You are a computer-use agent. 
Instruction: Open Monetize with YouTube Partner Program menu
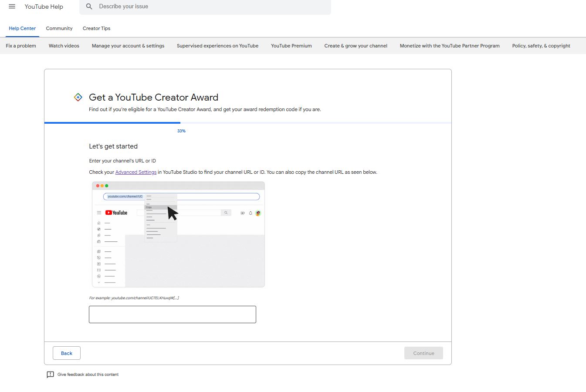pyautogui.click(x=450, y=46)
